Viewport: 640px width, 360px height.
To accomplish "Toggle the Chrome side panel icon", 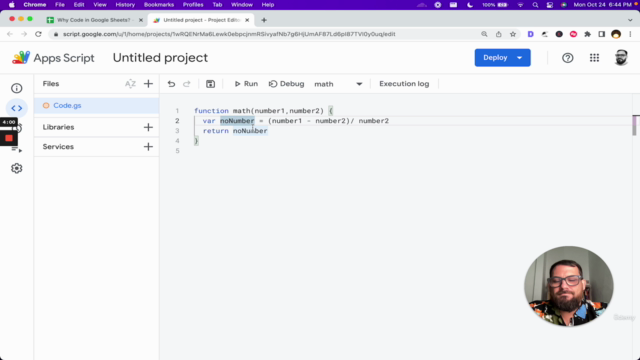I will [602, 34].
